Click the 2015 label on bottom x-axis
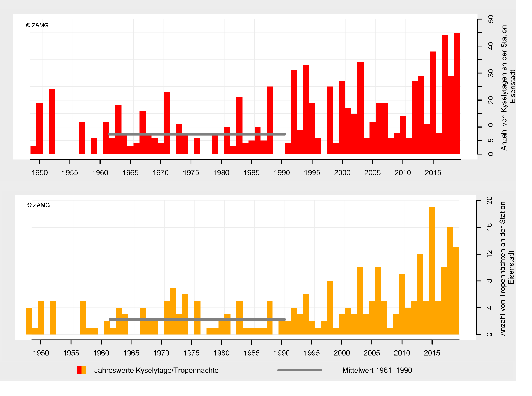Image resolution: width=532 pixels, height=396 pixels. click(432, 353)
